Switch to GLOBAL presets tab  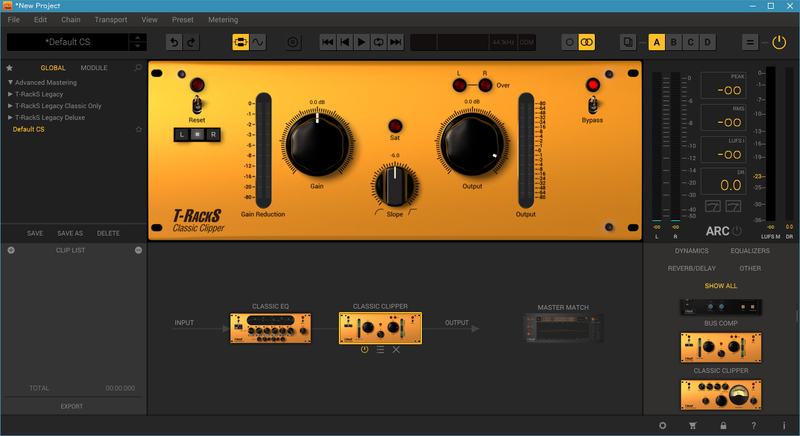pos(53,68)
